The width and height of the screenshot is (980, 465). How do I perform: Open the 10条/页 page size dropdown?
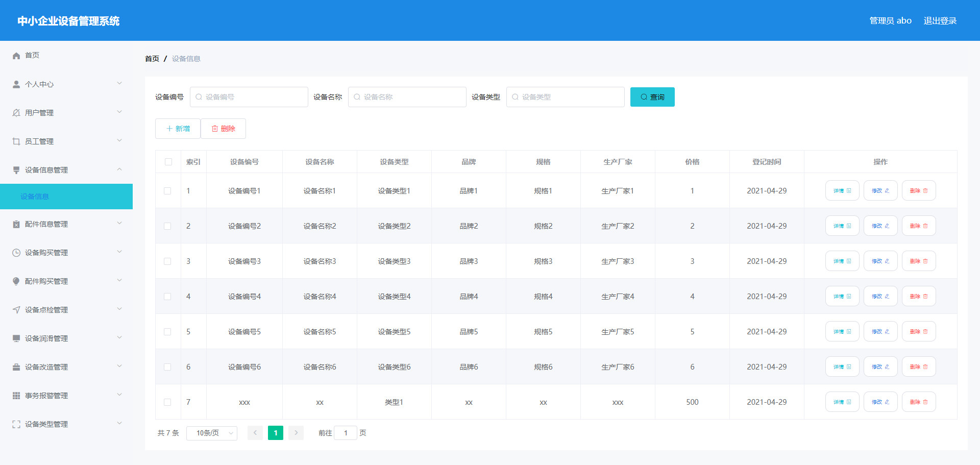coord(212,433)
